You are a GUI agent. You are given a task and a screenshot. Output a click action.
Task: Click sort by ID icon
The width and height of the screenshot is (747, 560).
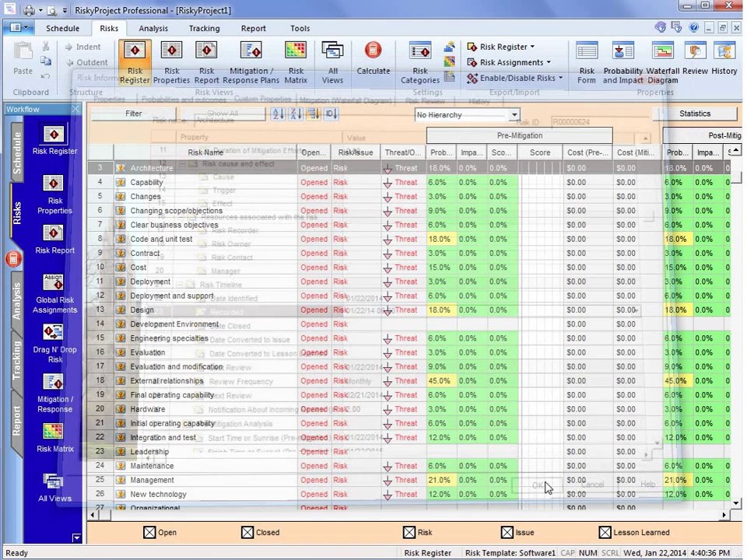(x=331, y=114)
